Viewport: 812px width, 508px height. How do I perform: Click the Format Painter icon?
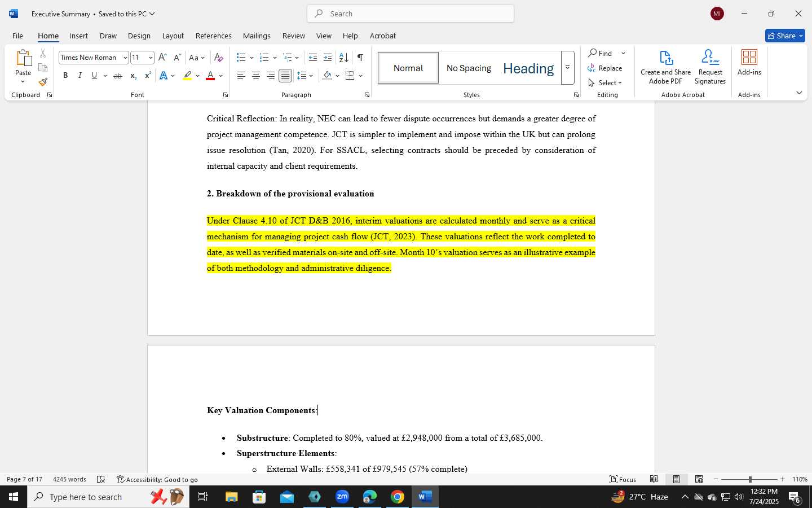pyautogui.click(x=43, y=82)
